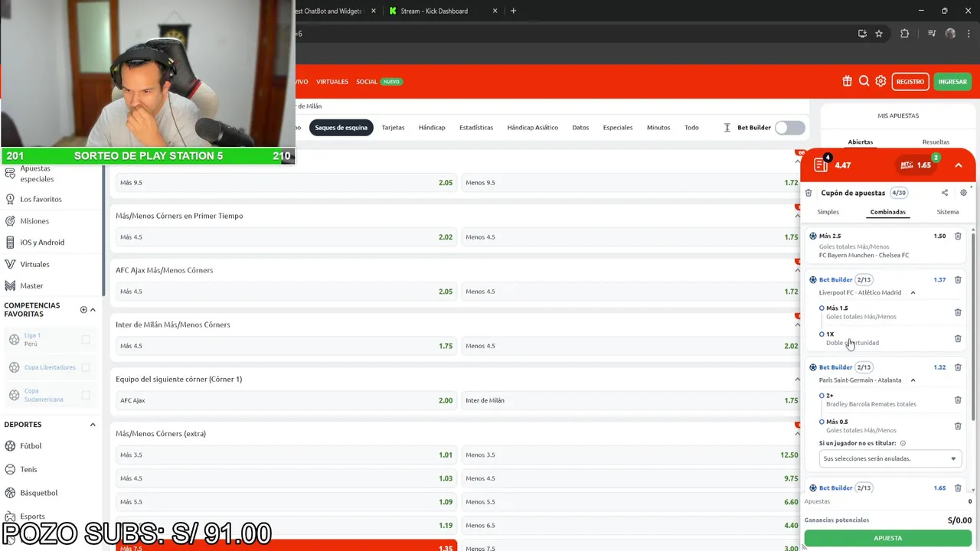Open SOCIAL in top navigation
980x551 pixels.
[367, 82]
